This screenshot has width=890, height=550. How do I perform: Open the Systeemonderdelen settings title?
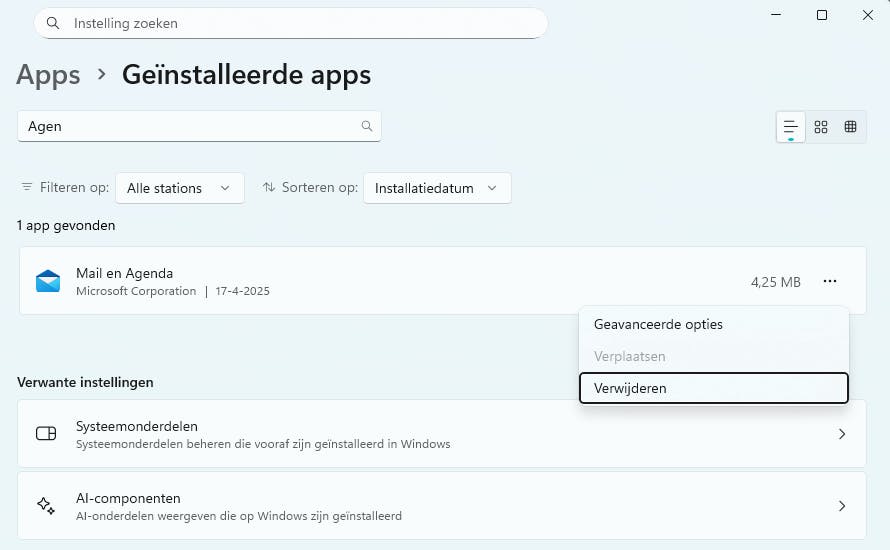[x=137, y=426]
